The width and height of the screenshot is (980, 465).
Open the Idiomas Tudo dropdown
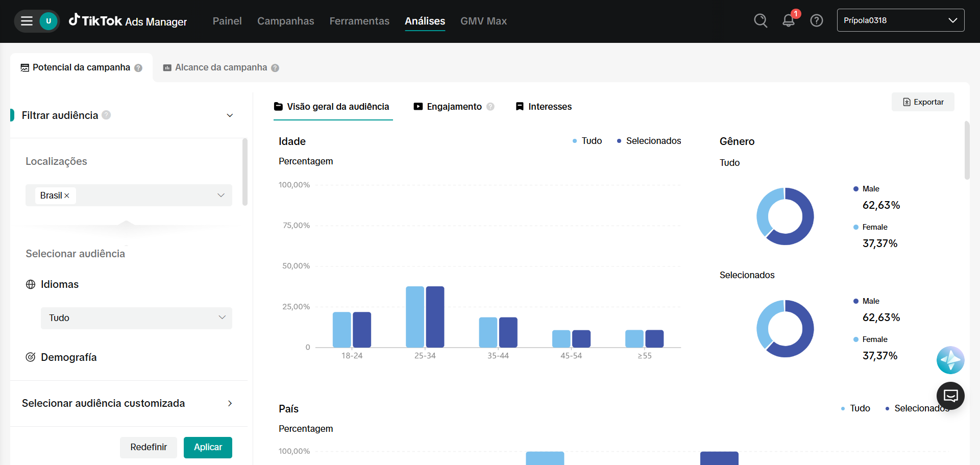136,318
